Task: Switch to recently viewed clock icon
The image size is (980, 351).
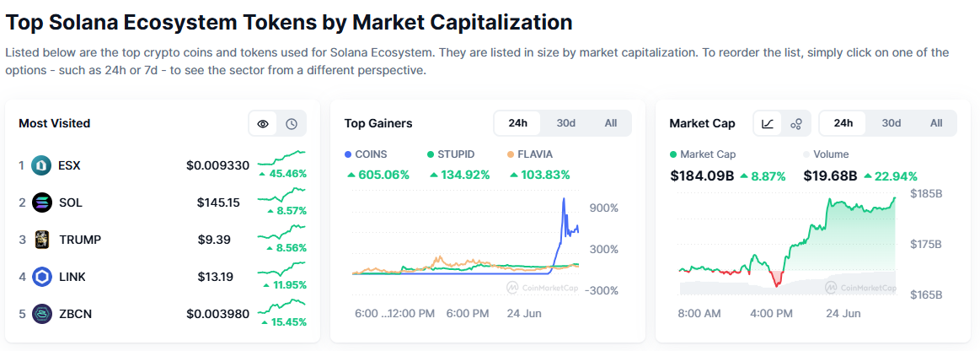Action: pyautogui.click(x=292, y=124)
